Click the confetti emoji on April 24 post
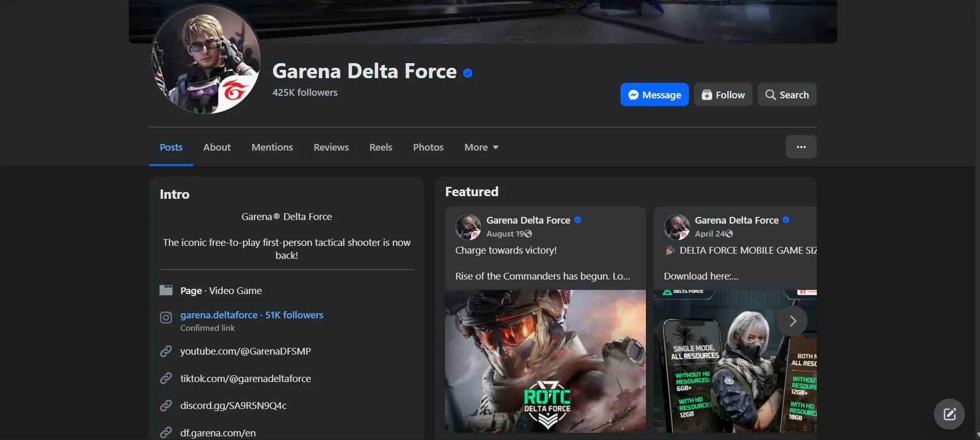Screen dimensions: 980x440 (x=670, y=251)
